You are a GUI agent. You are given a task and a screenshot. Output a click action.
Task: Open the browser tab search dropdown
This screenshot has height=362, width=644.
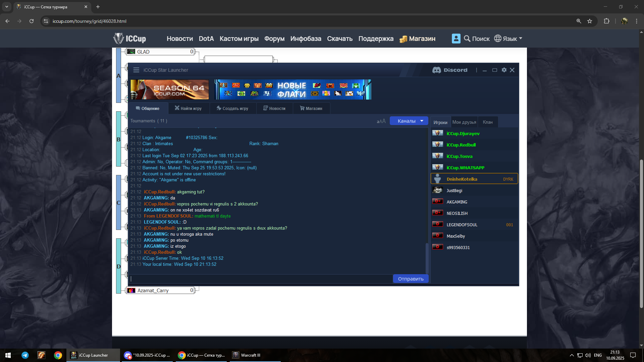click(6, 7)
